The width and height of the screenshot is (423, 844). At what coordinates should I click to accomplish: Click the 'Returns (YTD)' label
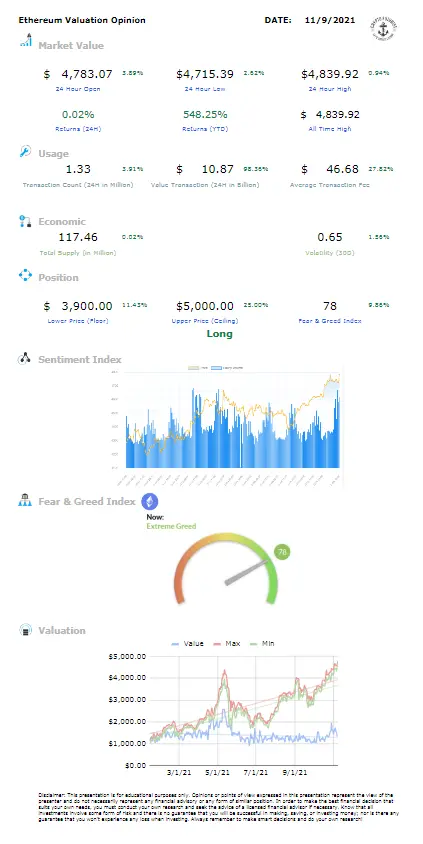[205, 129]
